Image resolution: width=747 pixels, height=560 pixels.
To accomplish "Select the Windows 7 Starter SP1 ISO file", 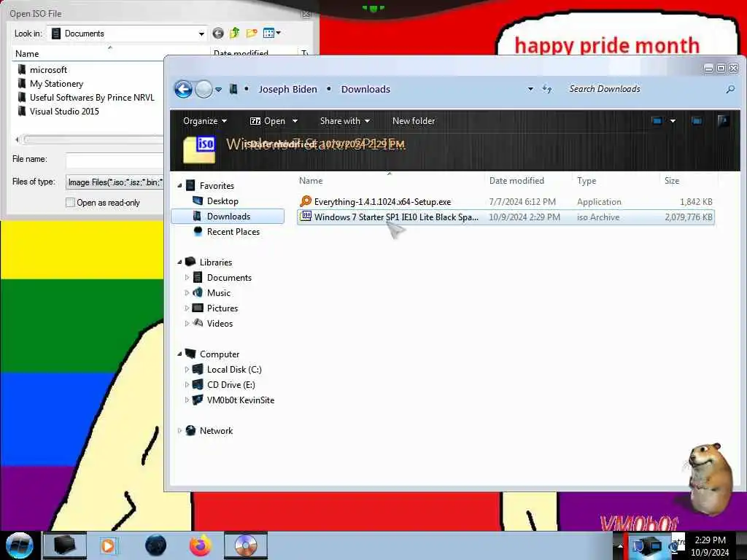I will tap(506, 217).
